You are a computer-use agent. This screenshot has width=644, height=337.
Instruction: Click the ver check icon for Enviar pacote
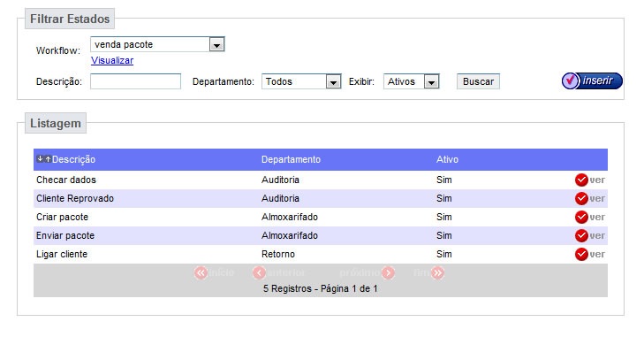point(581,235)
